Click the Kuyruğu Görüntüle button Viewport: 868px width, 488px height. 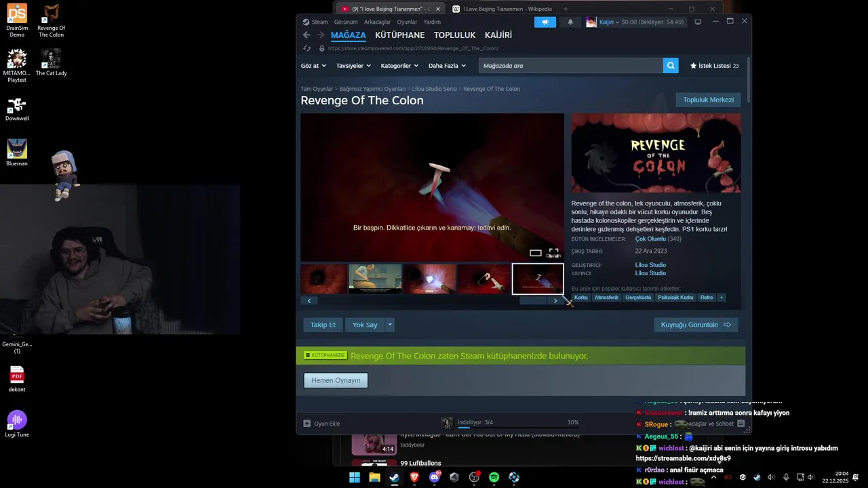tap(696, 325)
